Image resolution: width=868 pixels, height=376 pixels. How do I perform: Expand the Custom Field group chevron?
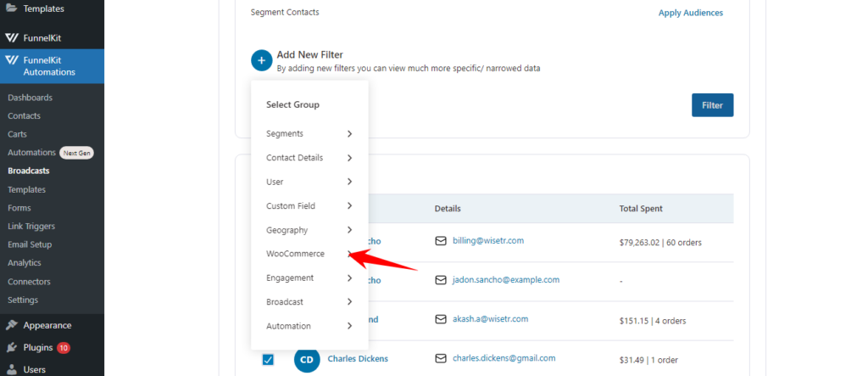pos(349,205)
